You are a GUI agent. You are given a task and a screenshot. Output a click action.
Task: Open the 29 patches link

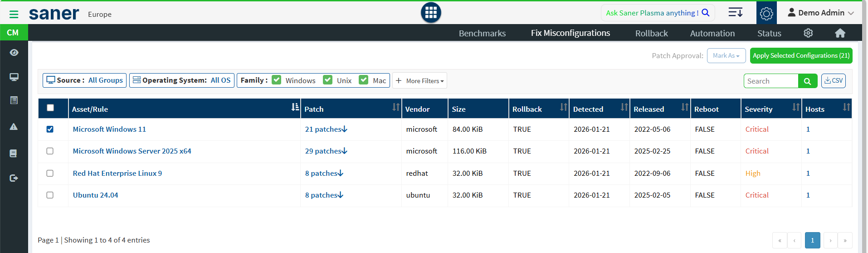click(326, 151)
